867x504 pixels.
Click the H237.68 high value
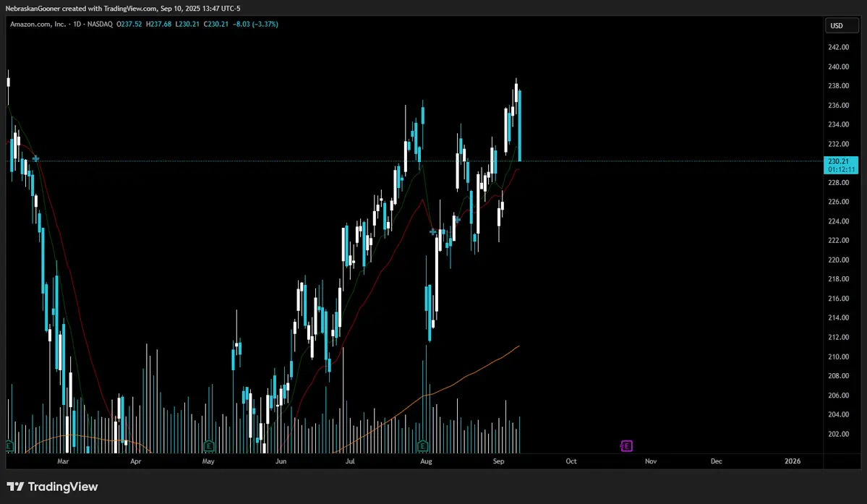tap(158, 25)
